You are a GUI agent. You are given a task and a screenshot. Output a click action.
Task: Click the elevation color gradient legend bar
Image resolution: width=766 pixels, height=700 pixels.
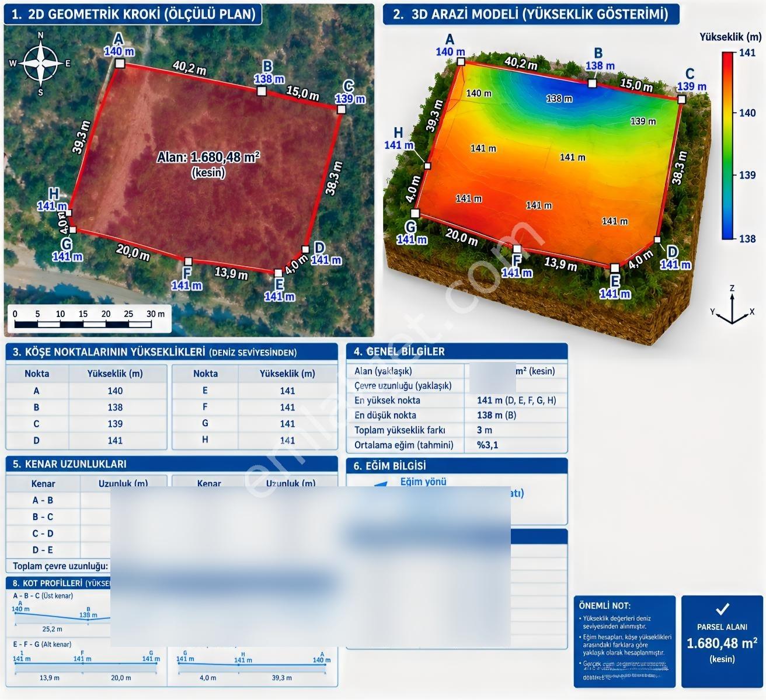(727, 145)
